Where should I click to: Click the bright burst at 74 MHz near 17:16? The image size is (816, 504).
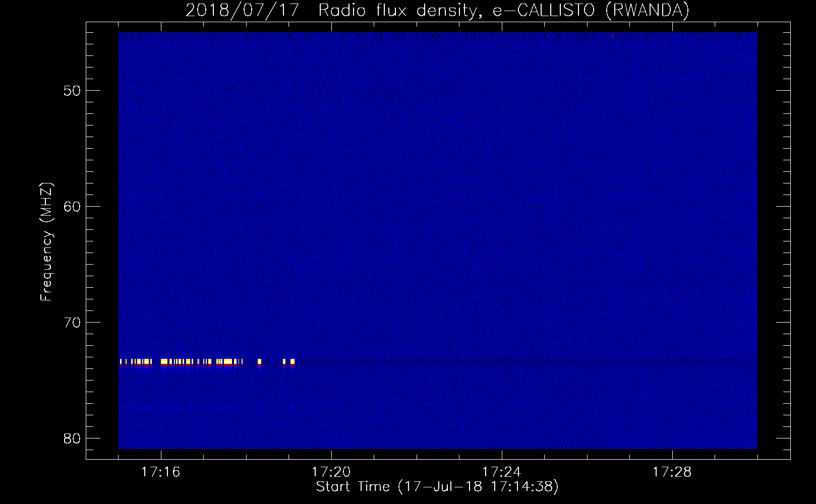click(x=164, y=362)
